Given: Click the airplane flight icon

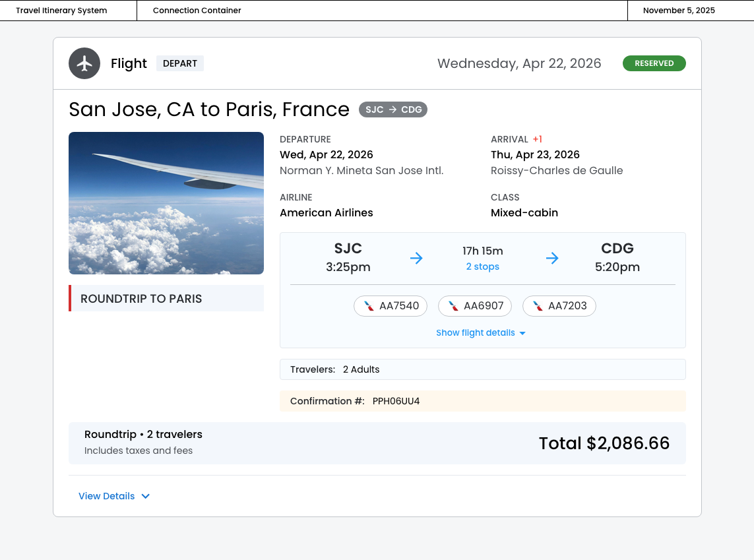Looking at the screenshot, I should [x=84, y=63].
